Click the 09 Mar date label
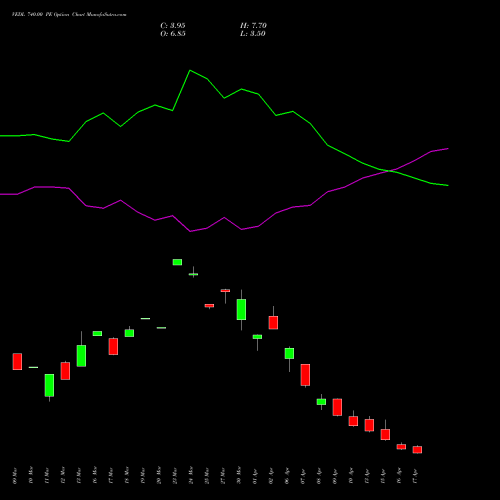500x500 pixels. 15,476
